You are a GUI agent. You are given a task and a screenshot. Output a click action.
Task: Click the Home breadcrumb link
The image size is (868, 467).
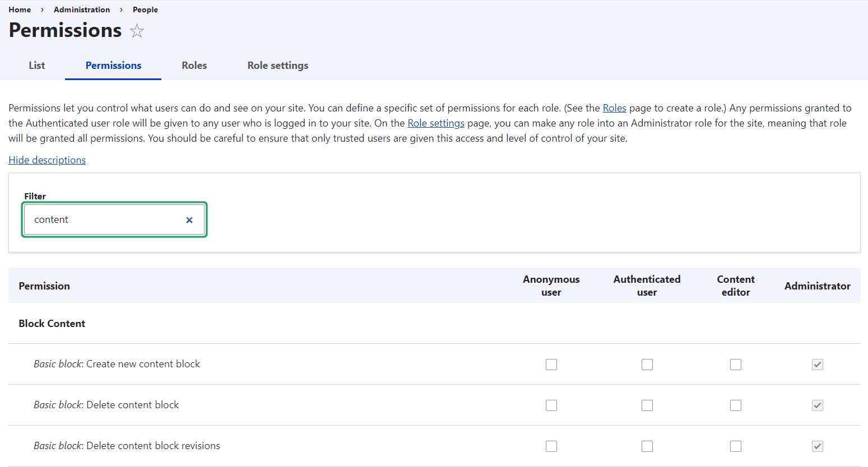pos(20,10)
